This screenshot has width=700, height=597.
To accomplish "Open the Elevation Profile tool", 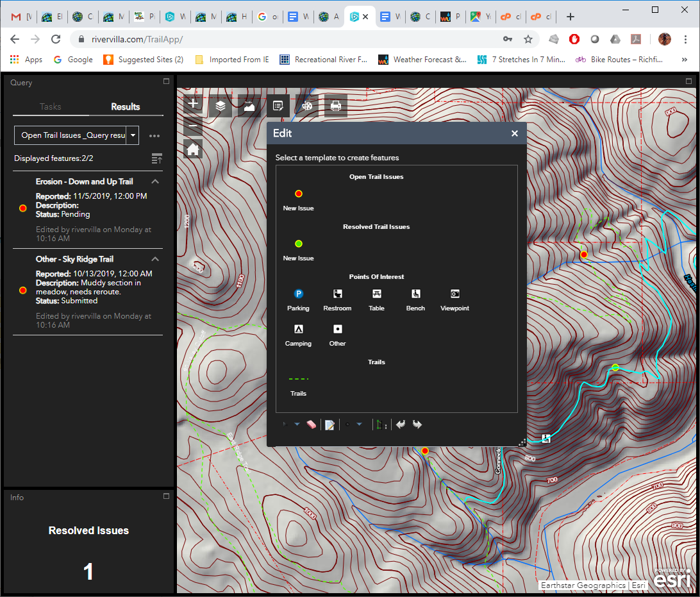I will 249,106.
